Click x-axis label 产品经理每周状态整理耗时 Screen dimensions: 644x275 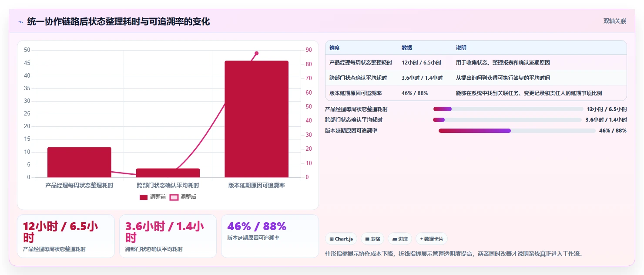click(79, 185)
